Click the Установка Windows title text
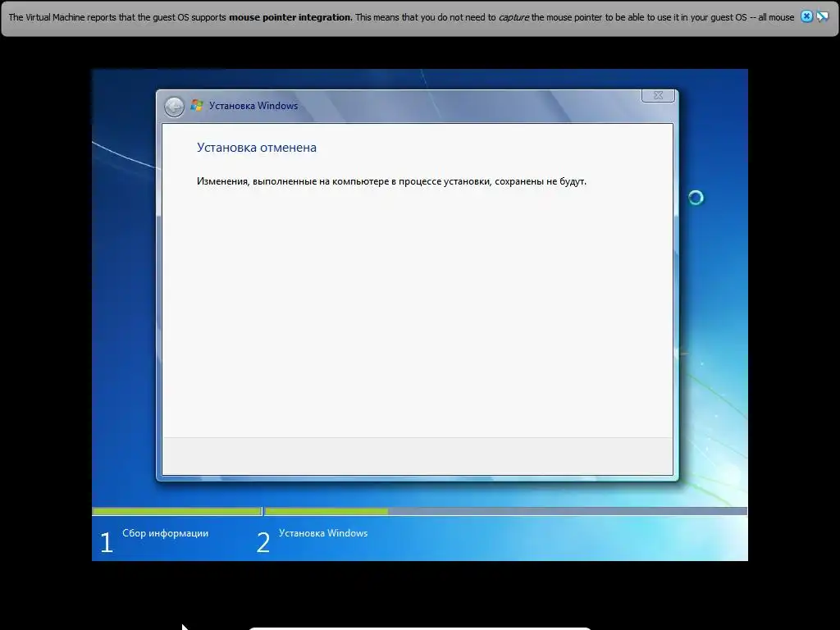 click(x=253, y=106)
